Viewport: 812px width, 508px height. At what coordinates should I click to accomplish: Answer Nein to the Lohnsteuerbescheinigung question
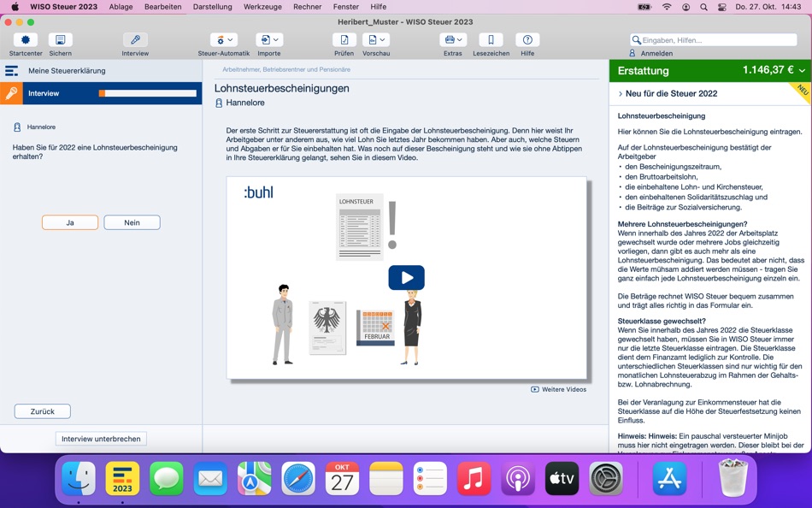point(132,222)
